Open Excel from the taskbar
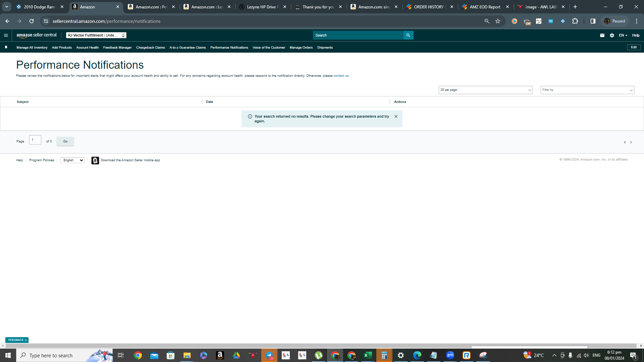644x362 pixels. pyautogui.click(x=368, y=355)
